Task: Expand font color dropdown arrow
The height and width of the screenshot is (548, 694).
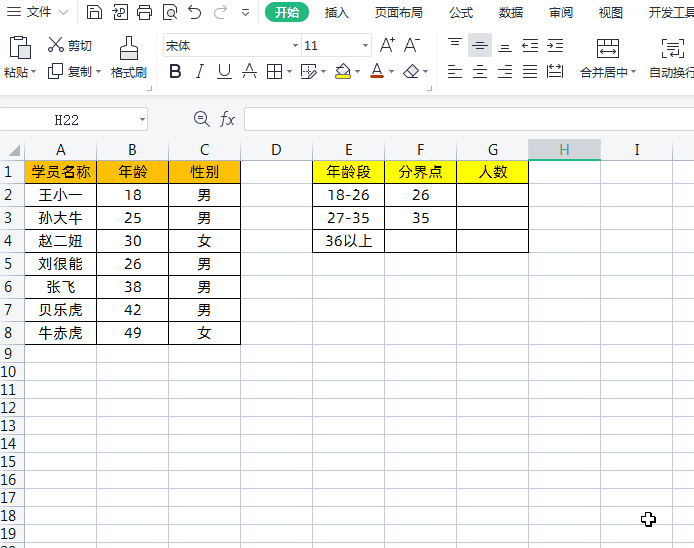Action: click(x=391, y=72)
